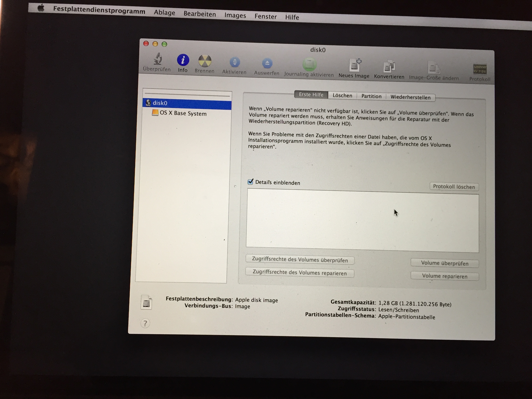Select disk0 in the sidebar list

(160, 103)
